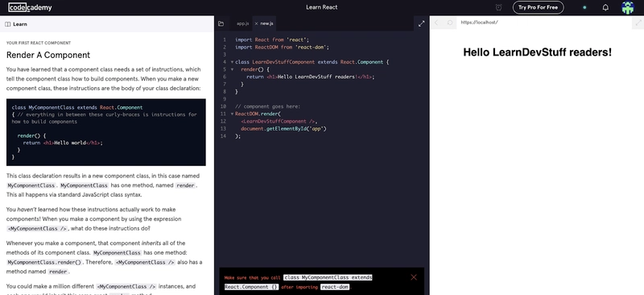Click 'YOUR FIRST REACT COMPONENT' label

(x=39, y=43)
